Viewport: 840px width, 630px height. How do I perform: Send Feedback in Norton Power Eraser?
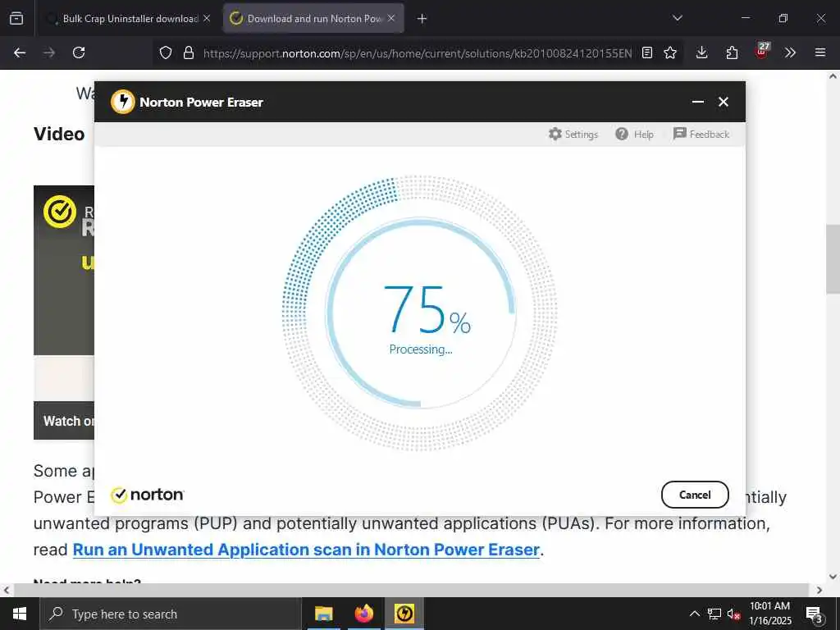(x=701, y=134)
